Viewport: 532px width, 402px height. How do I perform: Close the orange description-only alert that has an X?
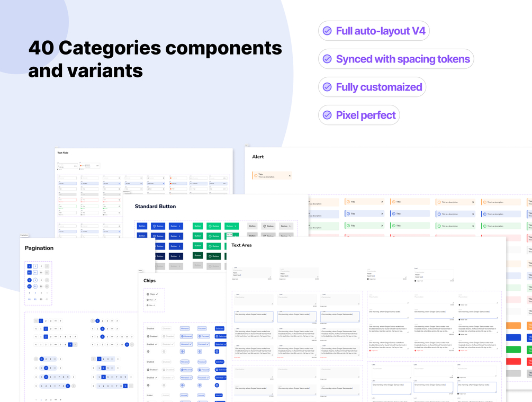[473, 202]
